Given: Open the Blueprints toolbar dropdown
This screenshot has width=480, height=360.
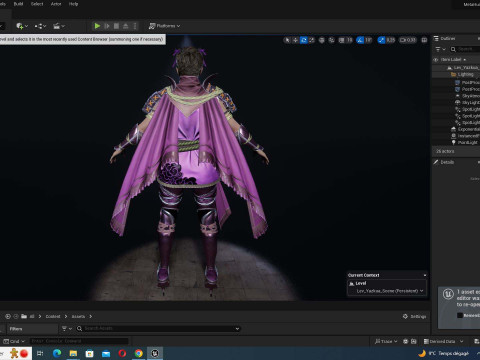Looking at the screenshot, I should (x=40, y=26).
